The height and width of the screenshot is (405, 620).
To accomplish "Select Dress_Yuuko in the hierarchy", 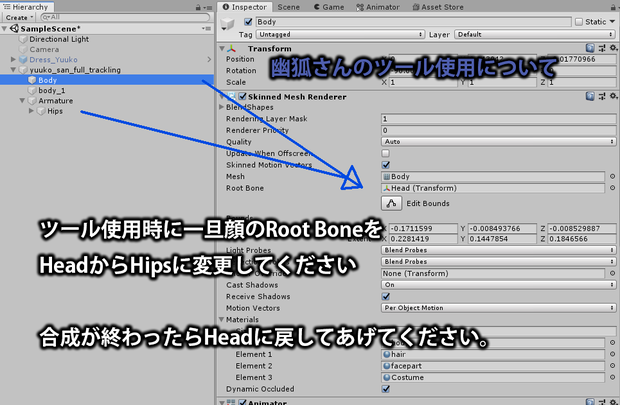I will [x=53, y=60].
